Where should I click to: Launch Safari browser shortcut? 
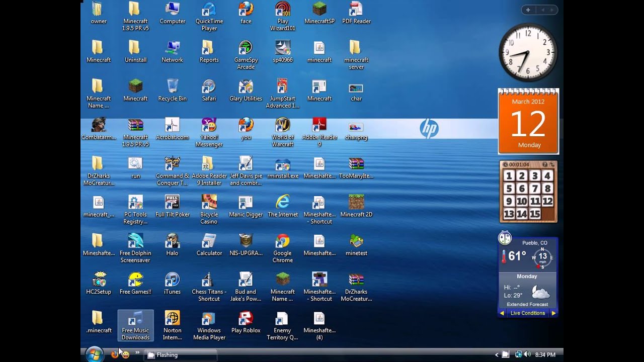[x=209, y=90]
